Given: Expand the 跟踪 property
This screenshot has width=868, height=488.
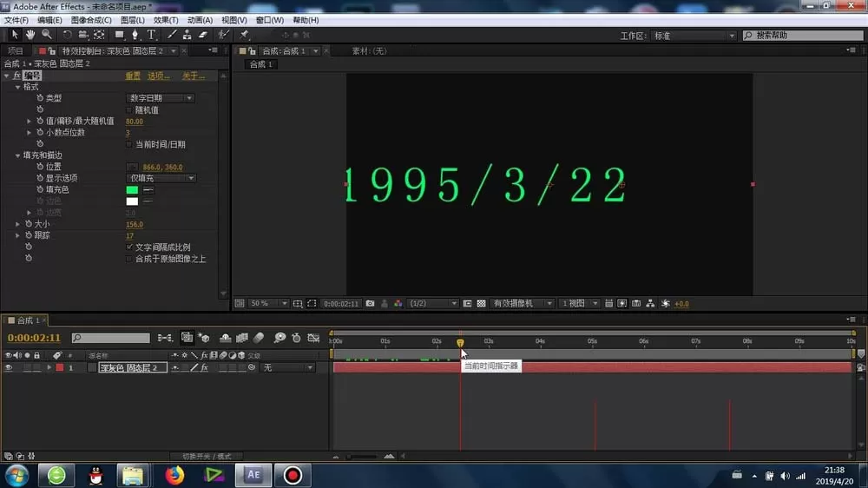Looking at the screenshot, I should click(17, 235).
